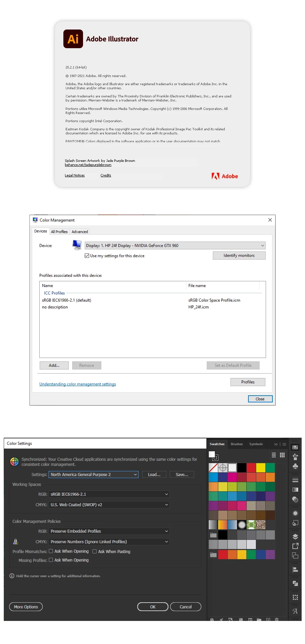
Task: Switch to the Devices tab
Action: coord(41,231)
